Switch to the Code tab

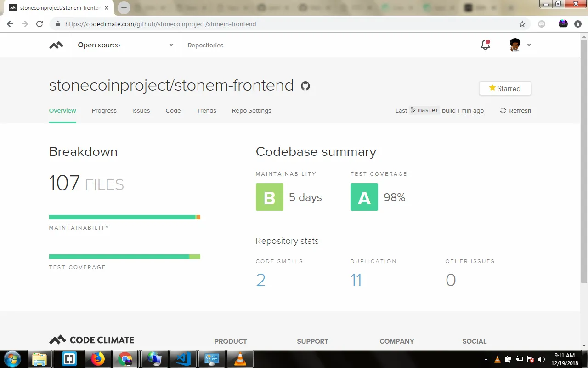[173, 110]
